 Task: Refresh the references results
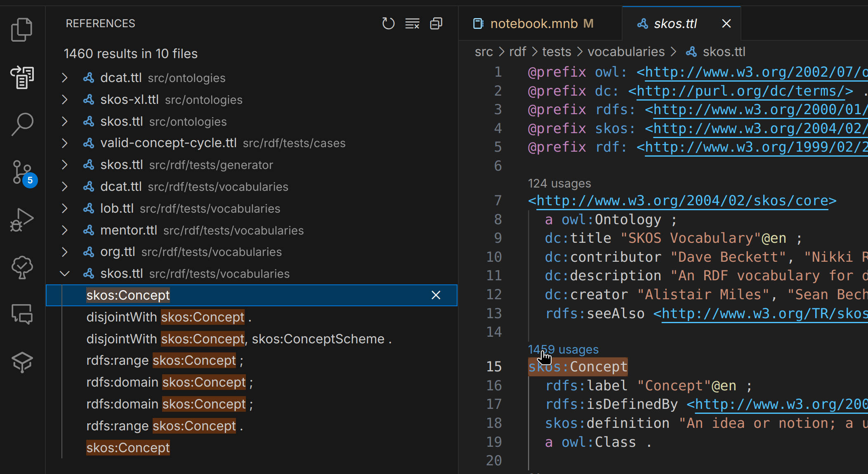tap(388, 23)
